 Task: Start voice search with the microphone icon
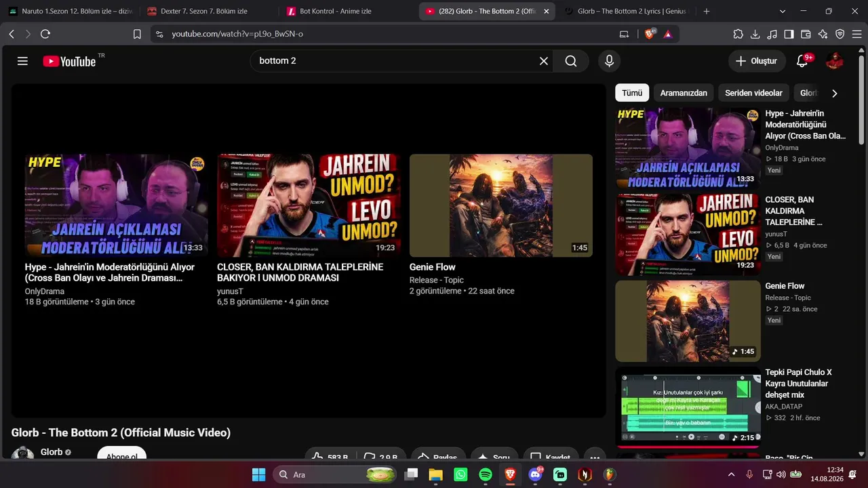coord(609,61)
